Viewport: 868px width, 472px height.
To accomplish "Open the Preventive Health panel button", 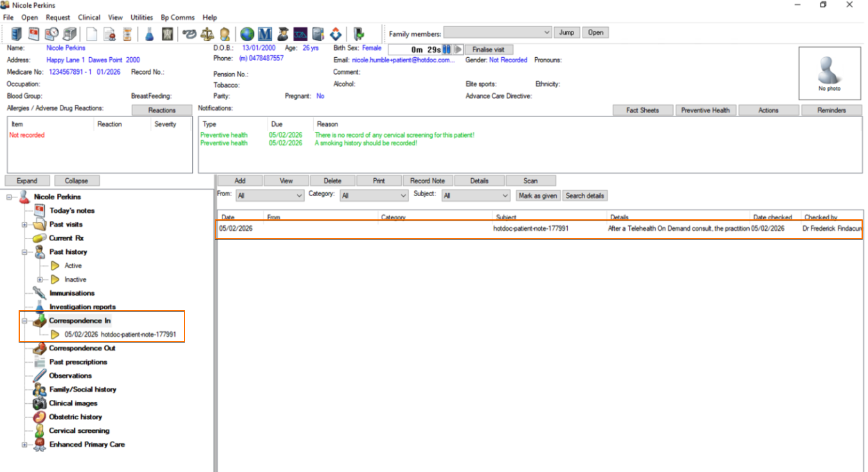I will (705, 110).
